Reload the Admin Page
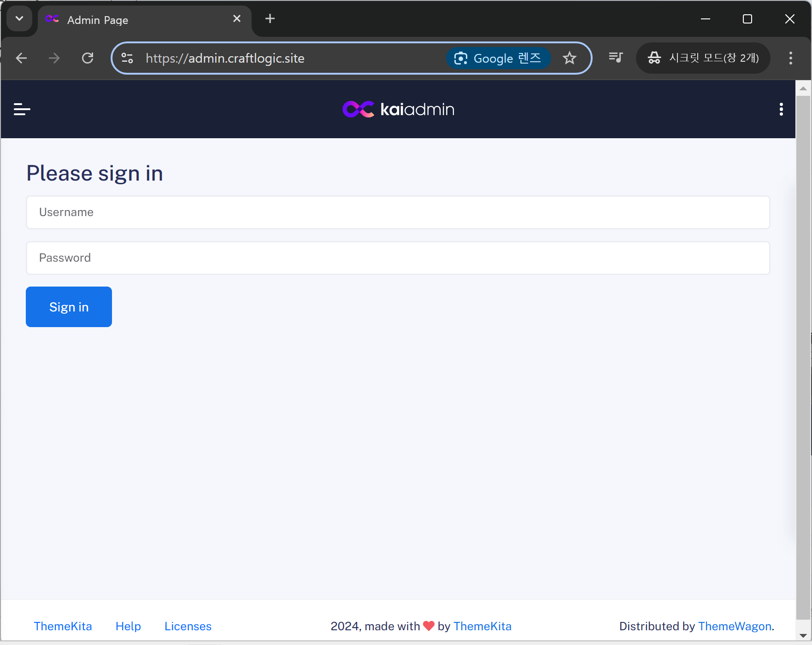 [88, 58]
